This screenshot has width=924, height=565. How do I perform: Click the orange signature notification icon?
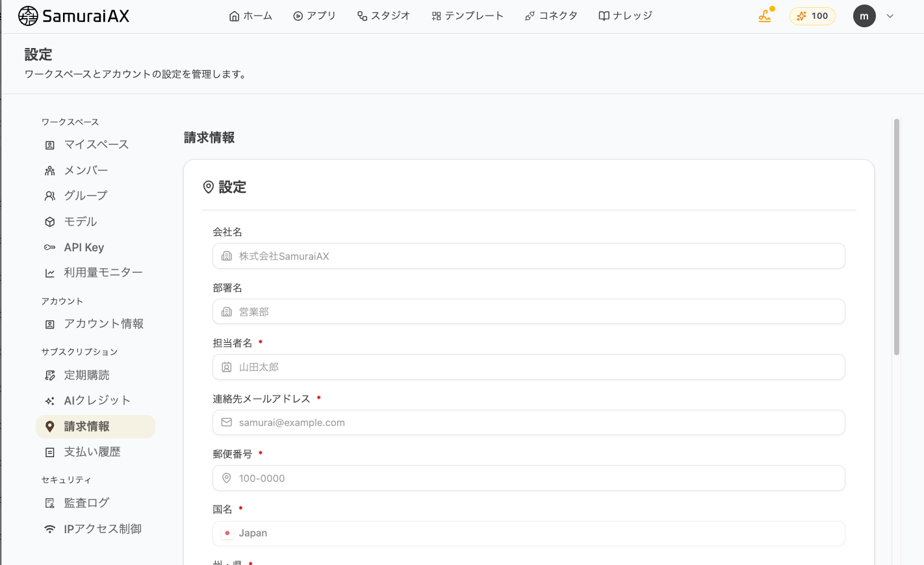click(765, 16)
